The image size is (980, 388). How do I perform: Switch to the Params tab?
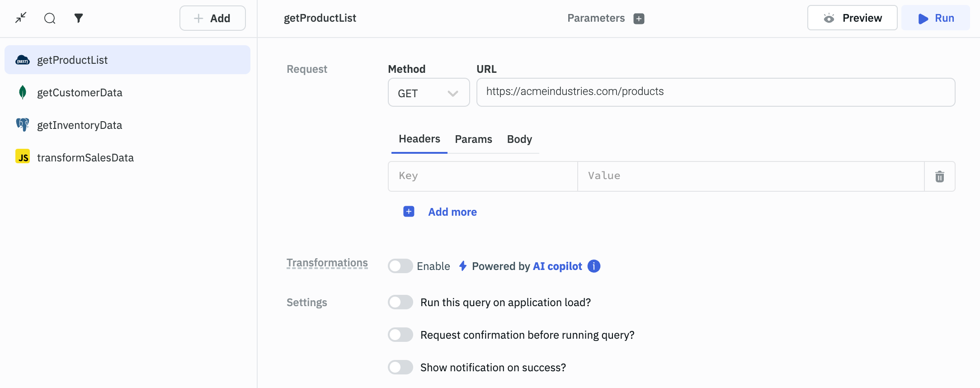click(473, 139)
